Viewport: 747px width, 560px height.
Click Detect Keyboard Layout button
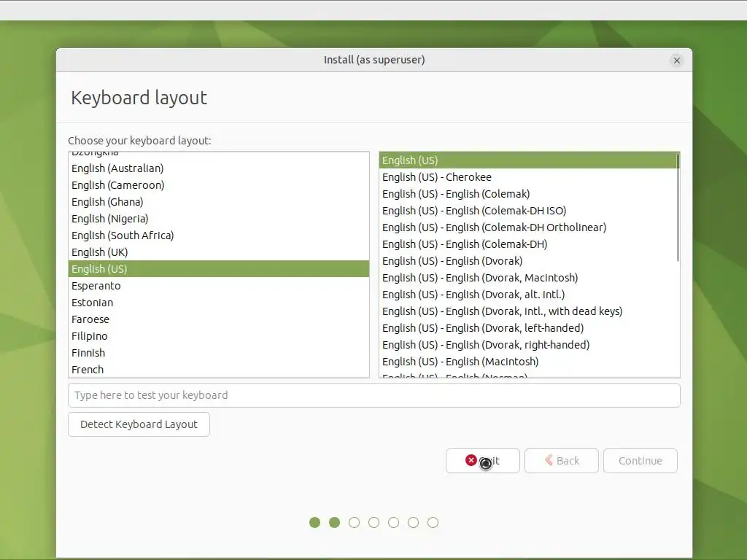coord(139,424)
